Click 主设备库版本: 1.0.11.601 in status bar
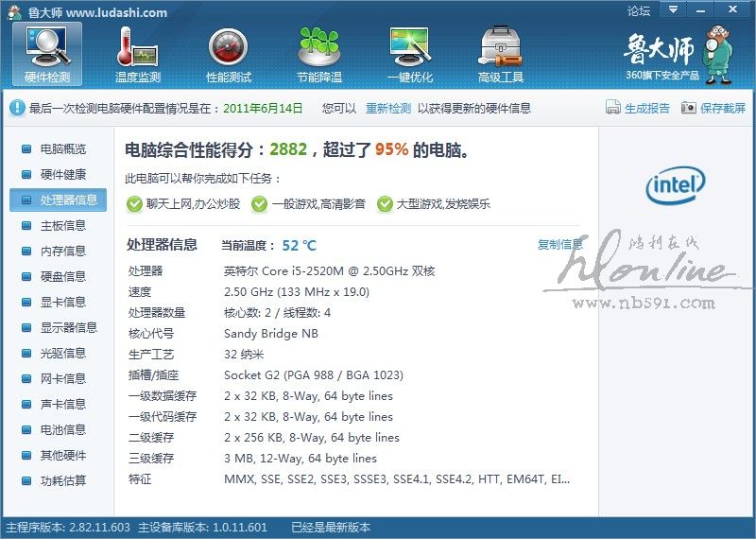This screenshot has height=539, width=756. point(202,528)
